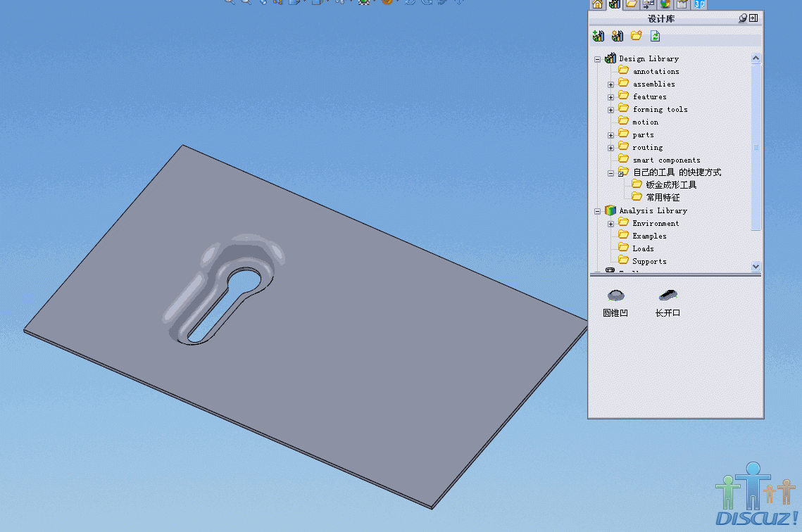Click Add File Location icon
Image resolution: width=802 pixels, height=532 pixels.
(x=618, y=36)
